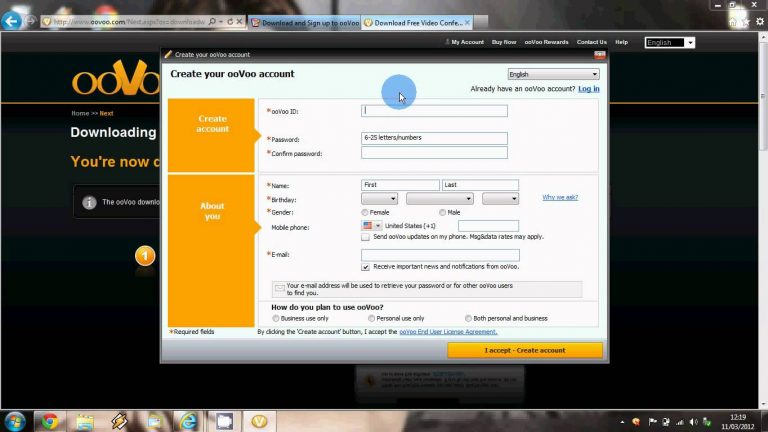Close the 'Download Free Video Confe...' tab
The image size is (768, 432).
(x=467, y=23)
